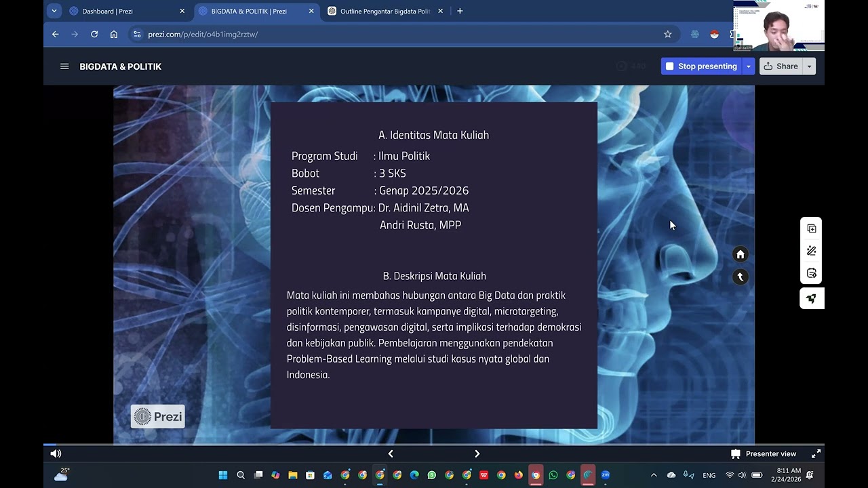Toggle fullscreen mode icon

coord(816,453)
